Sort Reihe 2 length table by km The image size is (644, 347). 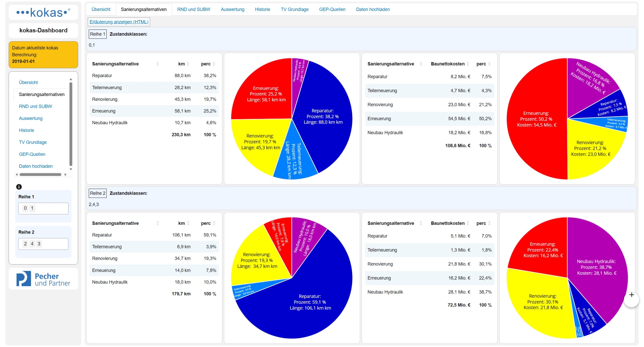188,223
